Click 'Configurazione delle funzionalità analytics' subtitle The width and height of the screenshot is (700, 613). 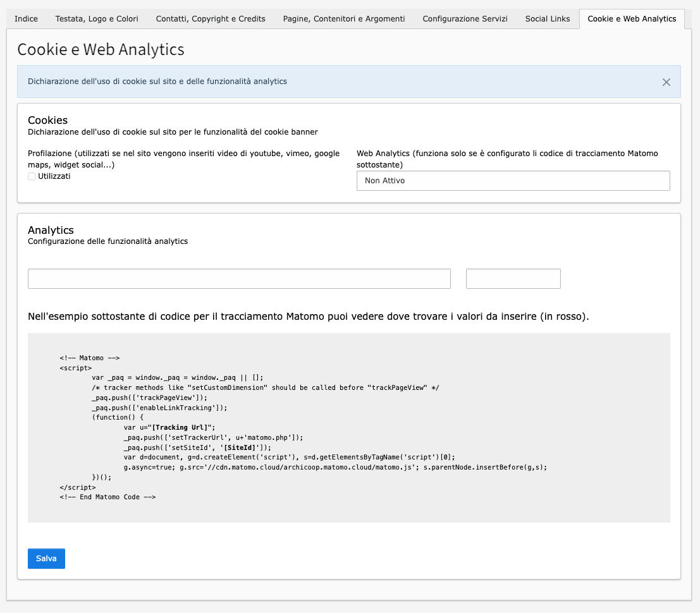point(107,241)
